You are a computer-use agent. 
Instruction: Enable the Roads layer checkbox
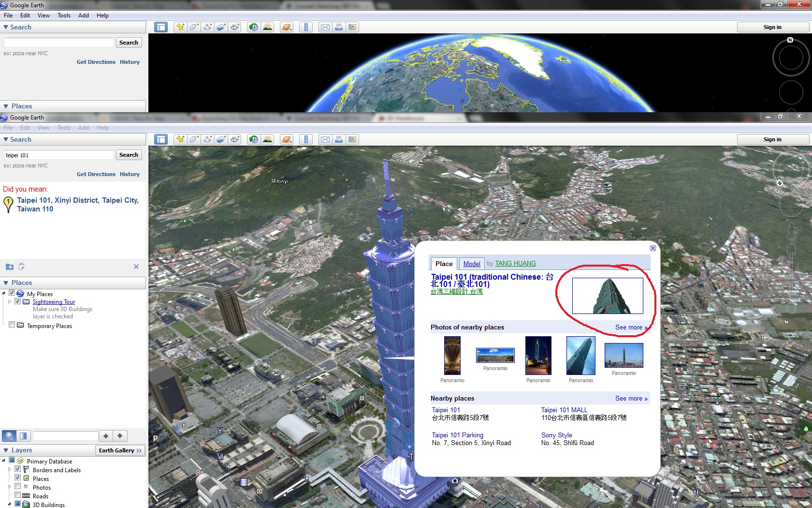click(x=18, y=495)
